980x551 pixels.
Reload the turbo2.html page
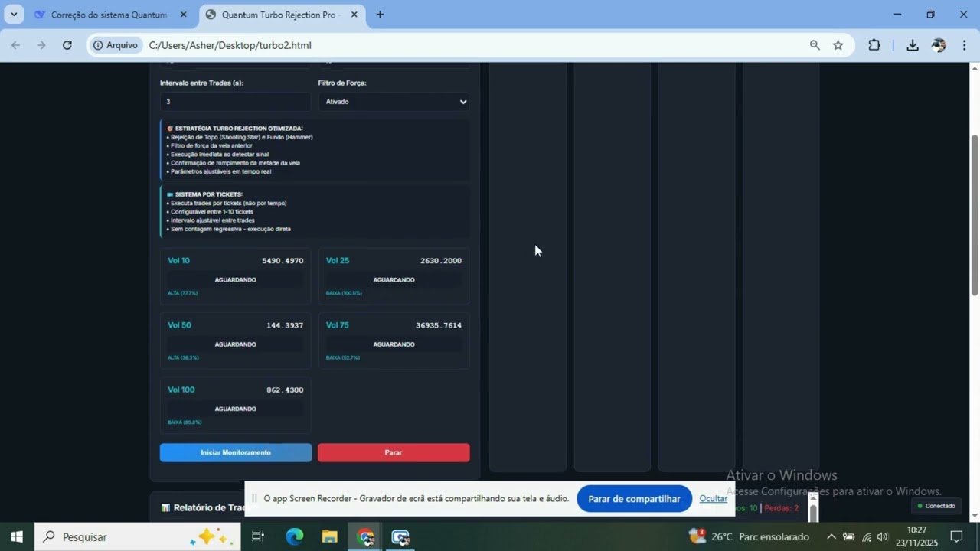(x=67, y=45)
